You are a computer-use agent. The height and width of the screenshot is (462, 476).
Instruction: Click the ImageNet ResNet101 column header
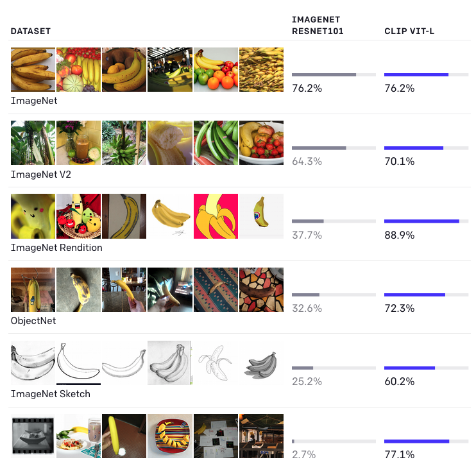(318, 26)
